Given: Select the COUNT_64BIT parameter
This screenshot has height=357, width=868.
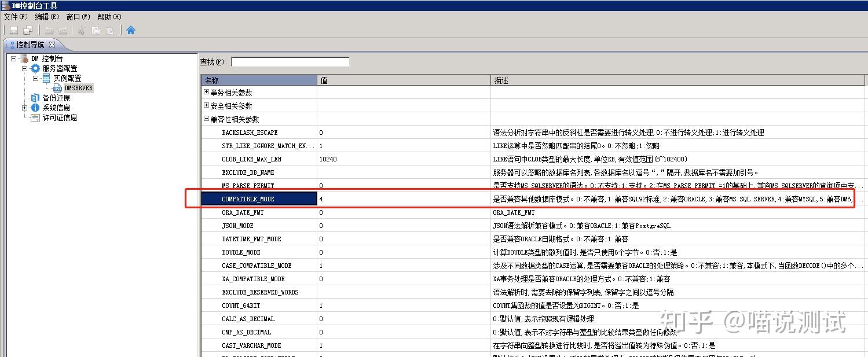Looking at the screenshot, I should point(241,306).
